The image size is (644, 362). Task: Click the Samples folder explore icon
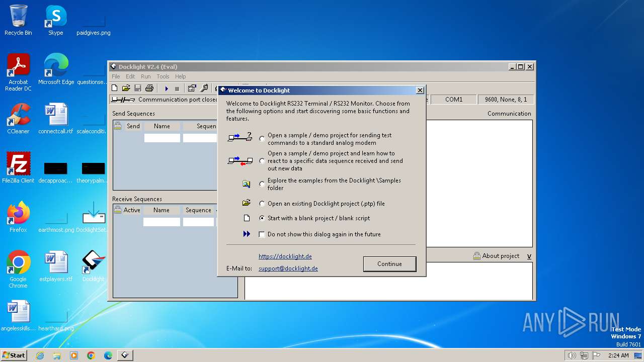point(246,184)
